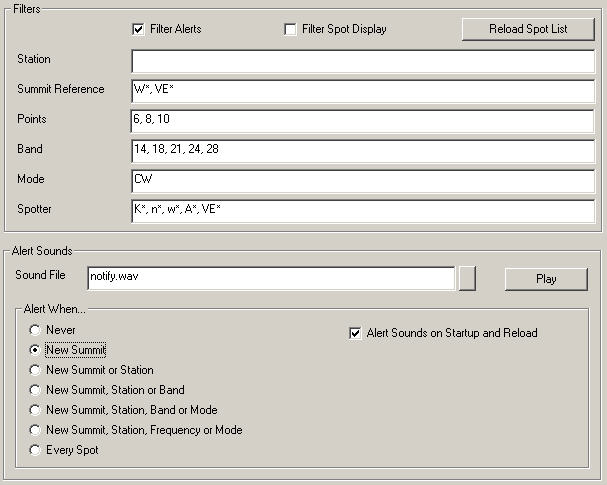Screen dimensions: 607x485
Task: Click the Alert Sounds group title
Action: (42, 251)
